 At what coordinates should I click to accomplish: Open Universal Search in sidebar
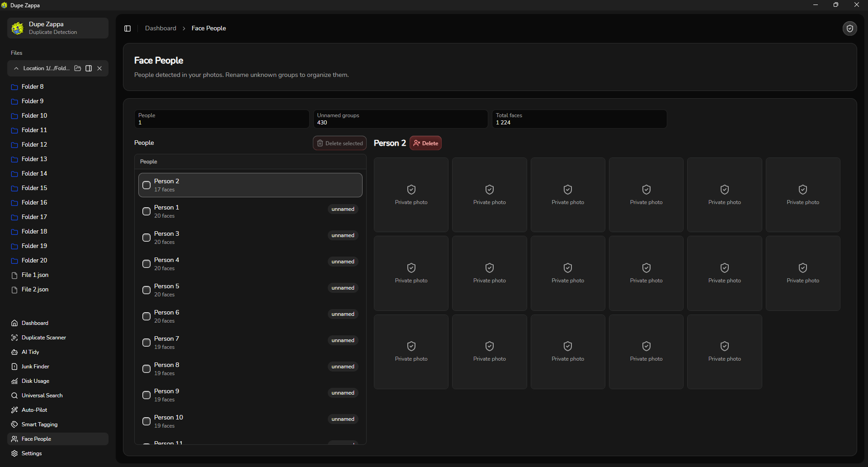coord(58,396)
